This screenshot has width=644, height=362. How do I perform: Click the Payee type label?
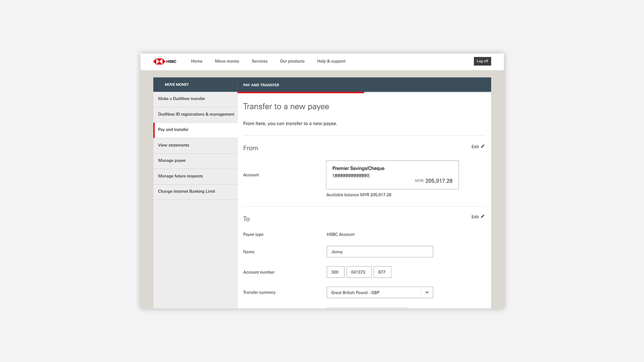[253, 234]
